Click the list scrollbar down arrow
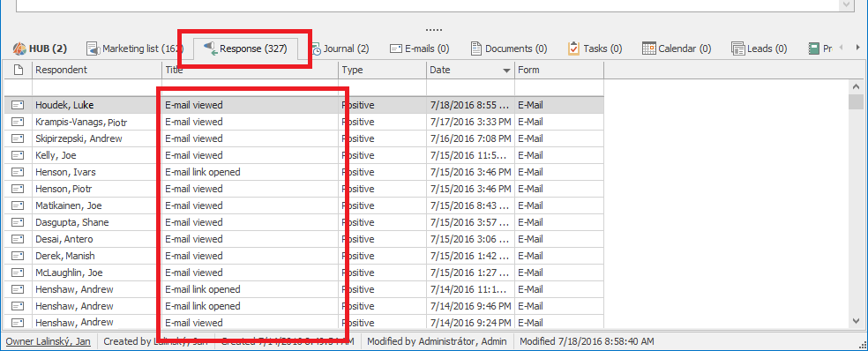Image resolution: width=868 pixels, height=351 pixels. click(856, 321)
